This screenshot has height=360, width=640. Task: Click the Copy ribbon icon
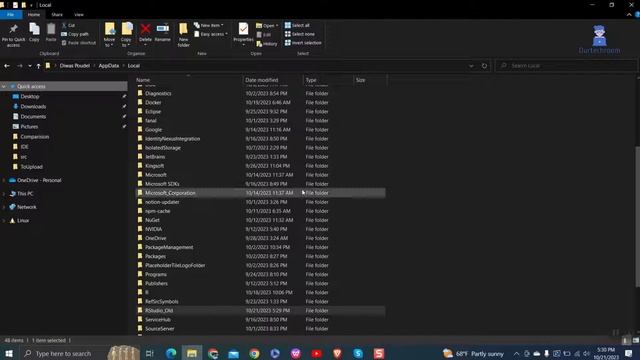[34, 29]
